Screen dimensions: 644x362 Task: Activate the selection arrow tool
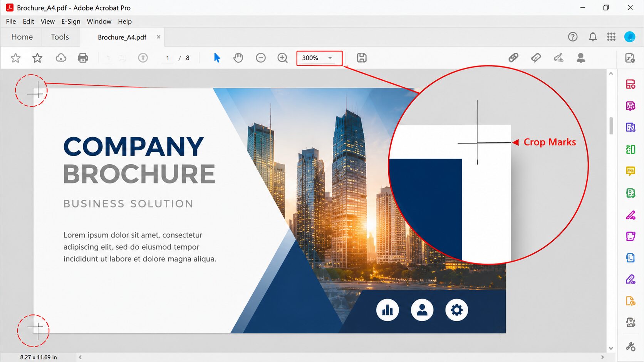[x=217, y=58]
